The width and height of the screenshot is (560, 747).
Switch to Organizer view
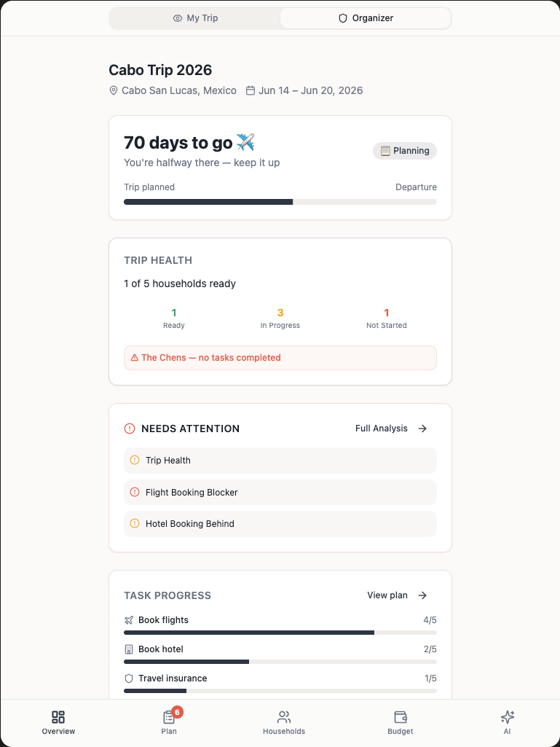pyautogui.click(x=366, y=18)
